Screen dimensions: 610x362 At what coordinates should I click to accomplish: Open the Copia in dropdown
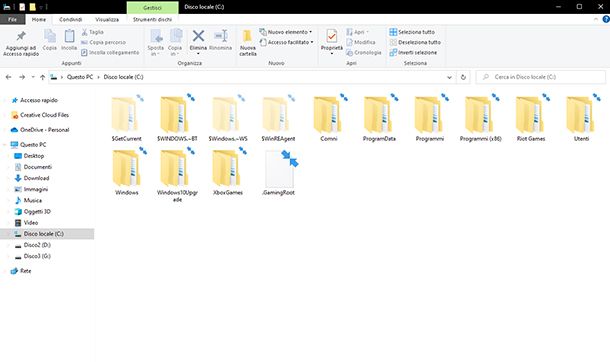pyautogui.click(x=175, y=42)
